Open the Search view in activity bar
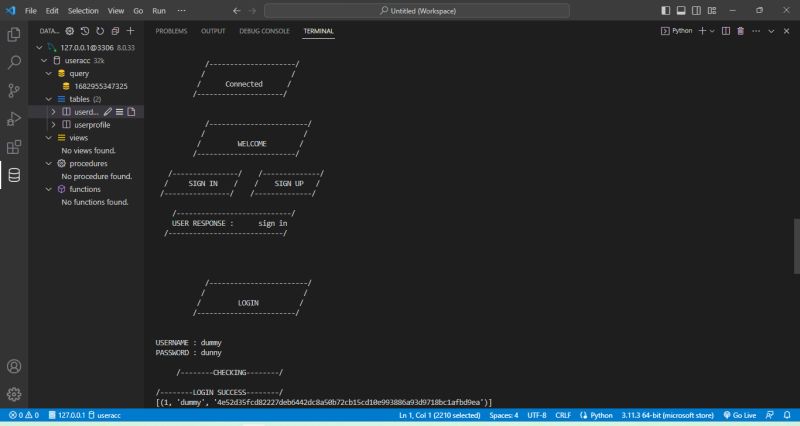 [14, 62]
